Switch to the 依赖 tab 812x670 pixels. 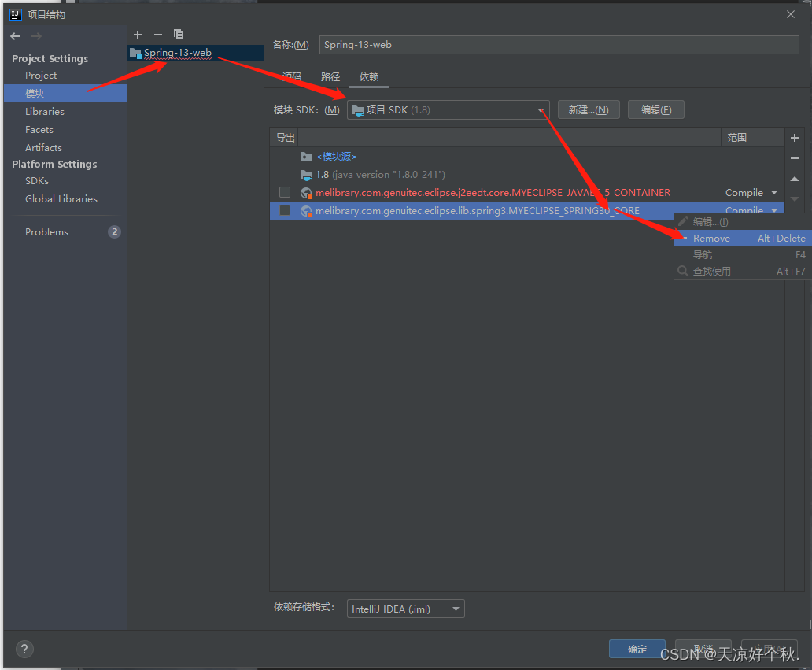point(369,76)
